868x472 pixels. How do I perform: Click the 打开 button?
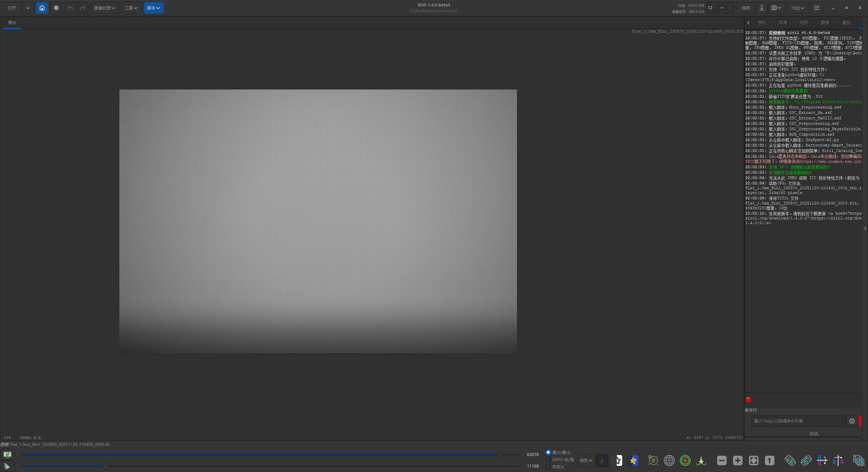click(x=12, y=8)
